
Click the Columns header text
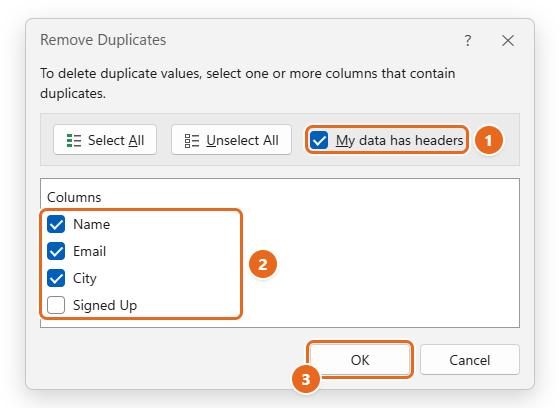click(74, 197)
